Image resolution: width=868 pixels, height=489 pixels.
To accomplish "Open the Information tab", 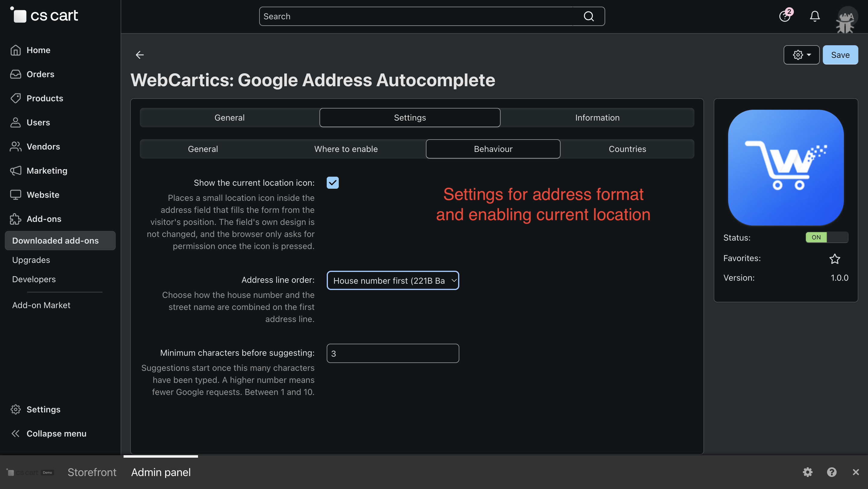I will pyautogui.click(x=597, y=117).
